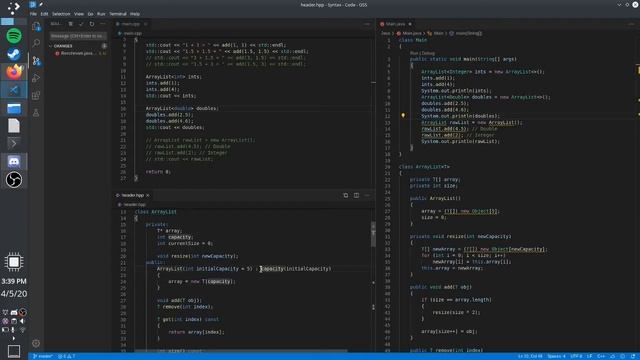
Task: Switch to the Main.java tab
Action: 395,24
